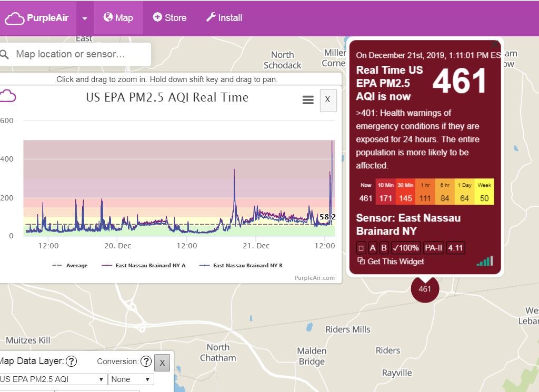Toggle East Nassau Brainard NY B legend series

(241, 266)
